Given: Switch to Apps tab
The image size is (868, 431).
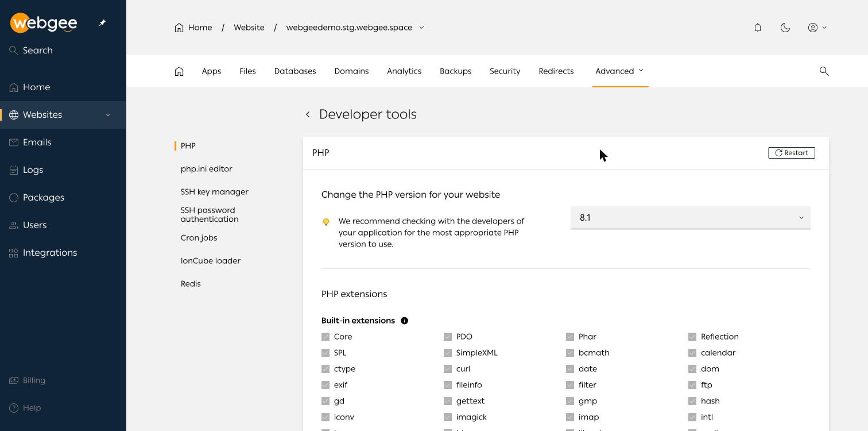Looking at the screenshot, I should pos(211,71).
